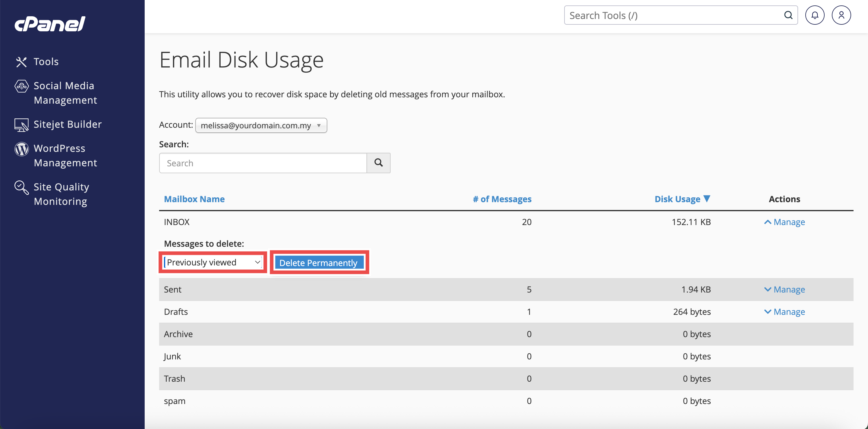Sort by Mailbox Name column
The height and width of the screenshot is (429, 868).
[x=194, y=199]
